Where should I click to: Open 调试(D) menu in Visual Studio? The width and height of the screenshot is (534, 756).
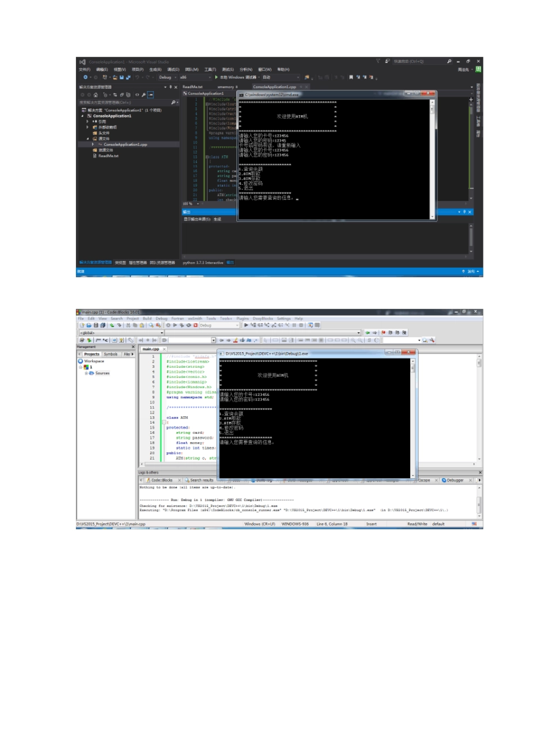[x=173, y=70]
